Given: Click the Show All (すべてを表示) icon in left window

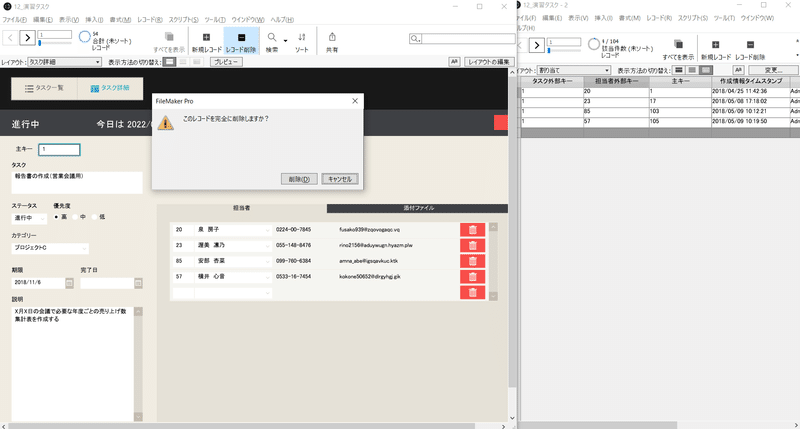Looking at the screenshot, I should click(x=169, y=37).
